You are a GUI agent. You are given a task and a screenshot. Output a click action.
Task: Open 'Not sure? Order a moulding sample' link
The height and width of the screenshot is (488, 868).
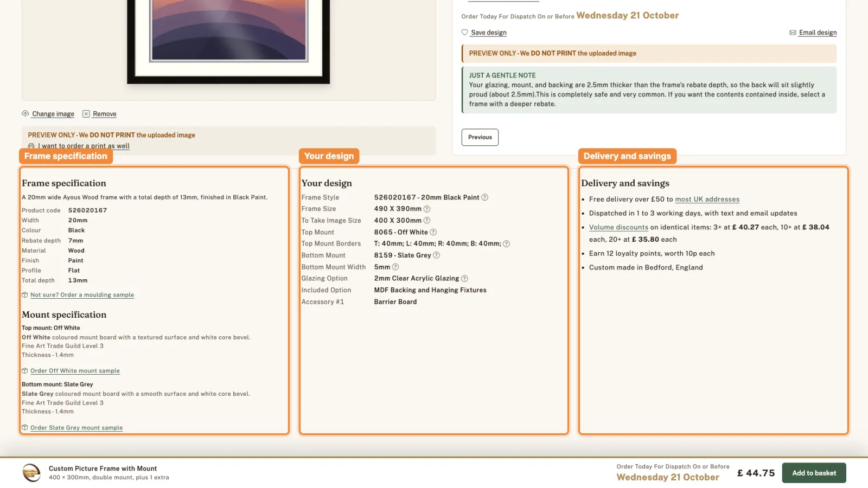pyautogui.click(x=82, y=295)
